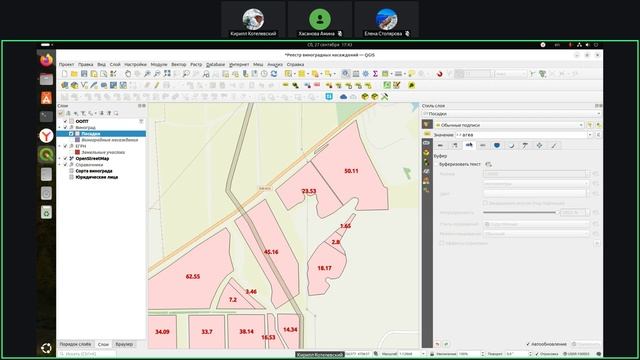The width and height of the screenshot is (640, 360).
Task: Click the locator search field
Action: (87, 354)
